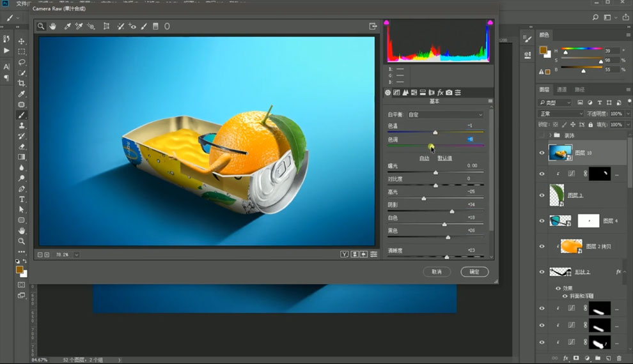Hide the 图层 10 layer
This screenshot has width=633, height=364.
(542, 153)
